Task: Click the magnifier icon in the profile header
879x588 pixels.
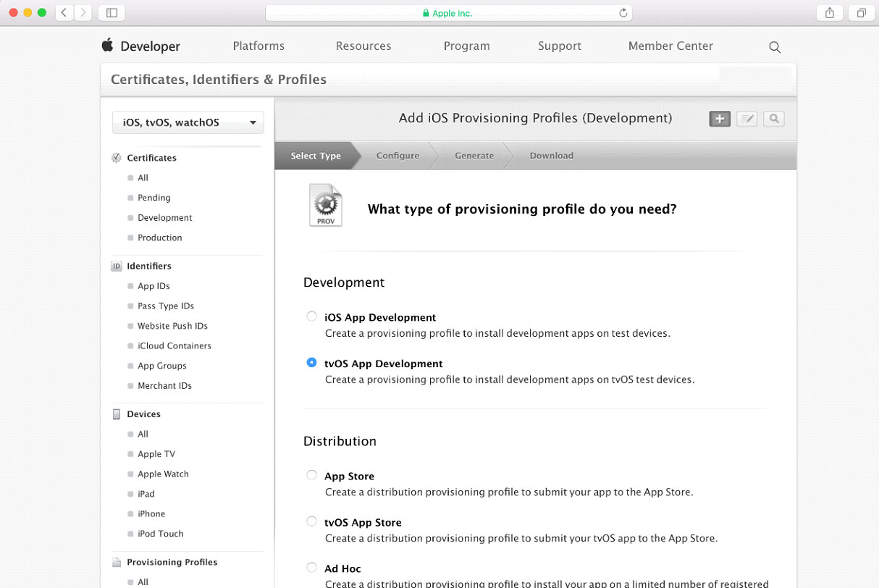Action: pyautogui.click(x=773, y=119)
